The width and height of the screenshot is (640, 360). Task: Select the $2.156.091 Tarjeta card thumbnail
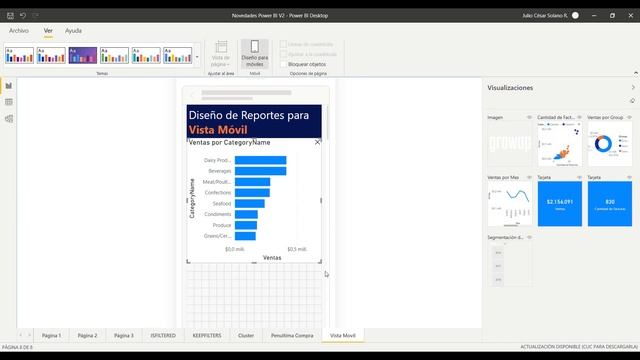tap(560, 204)
